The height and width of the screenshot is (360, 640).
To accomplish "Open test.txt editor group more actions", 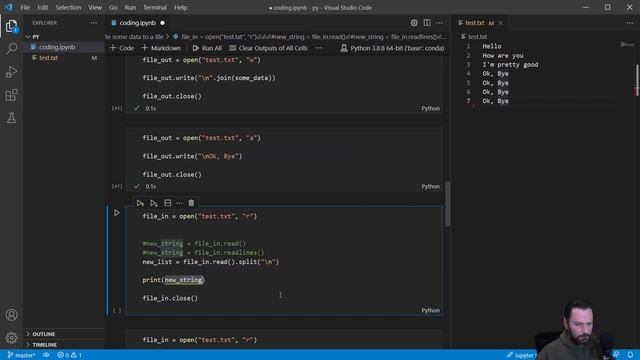I will [x=630, y=23].
